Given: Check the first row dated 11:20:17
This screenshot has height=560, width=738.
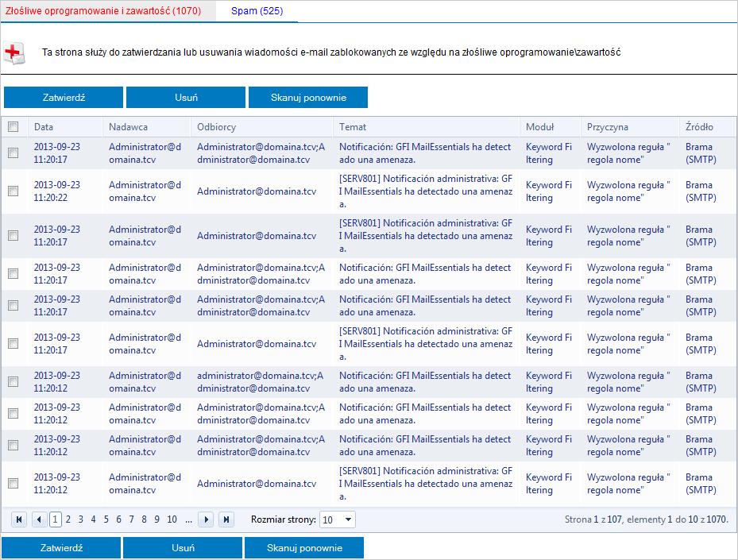Looking at the screenshot, I should tap(14, 153).
